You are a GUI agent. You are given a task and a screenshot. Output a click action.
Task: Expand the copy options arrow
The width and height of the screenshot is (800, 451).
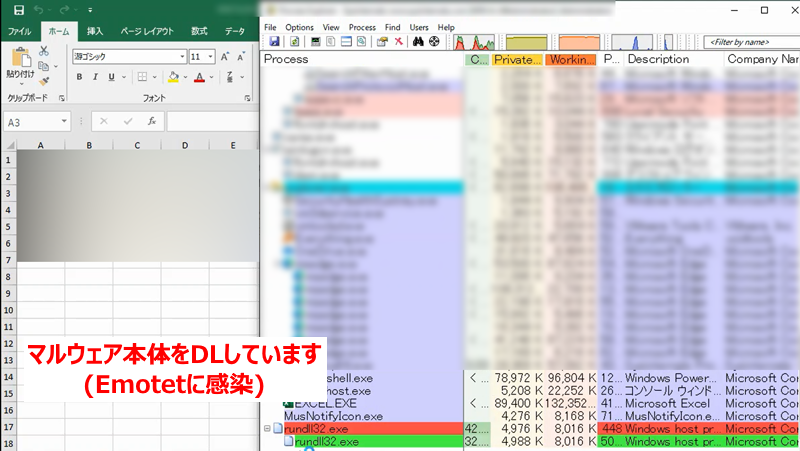pos(56,66)
